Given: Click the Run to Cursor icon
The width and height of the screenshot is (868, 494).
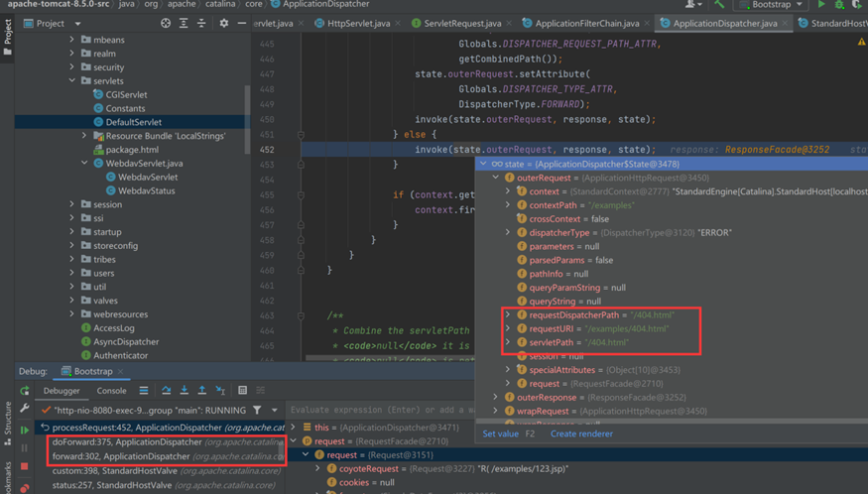Looking at the screenshot, I should coord(220,391).
